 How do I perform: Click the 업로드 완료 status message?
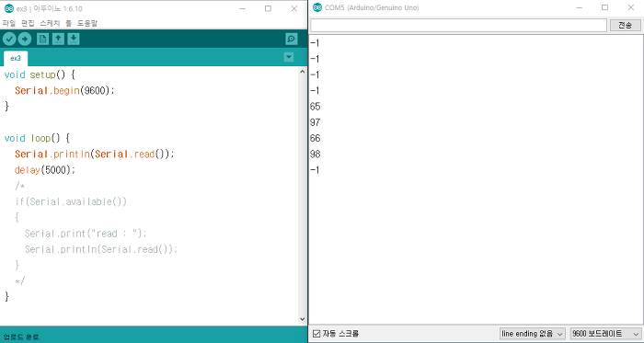click(21, 337)
